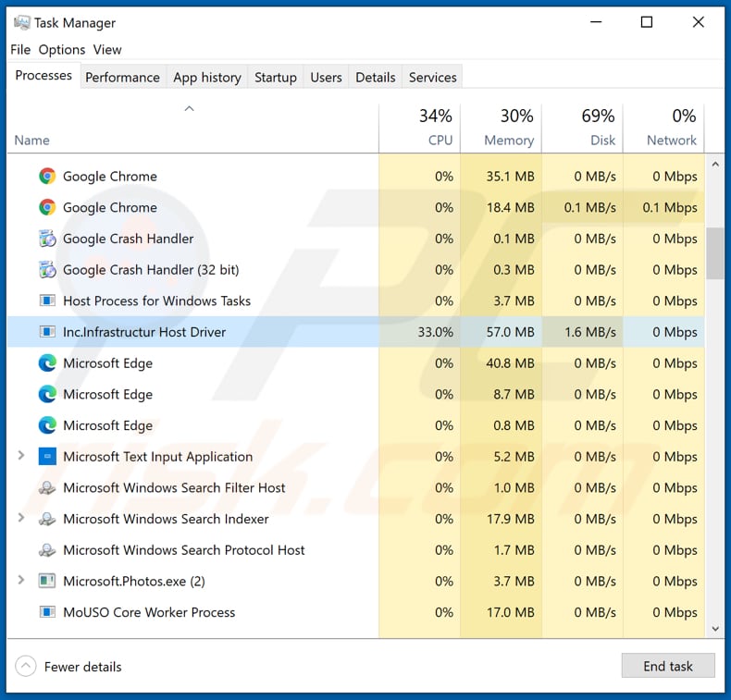Switch to the Performance tab
Image resolution: width=731 pixels, height=700 pixels.
(122, 78)
